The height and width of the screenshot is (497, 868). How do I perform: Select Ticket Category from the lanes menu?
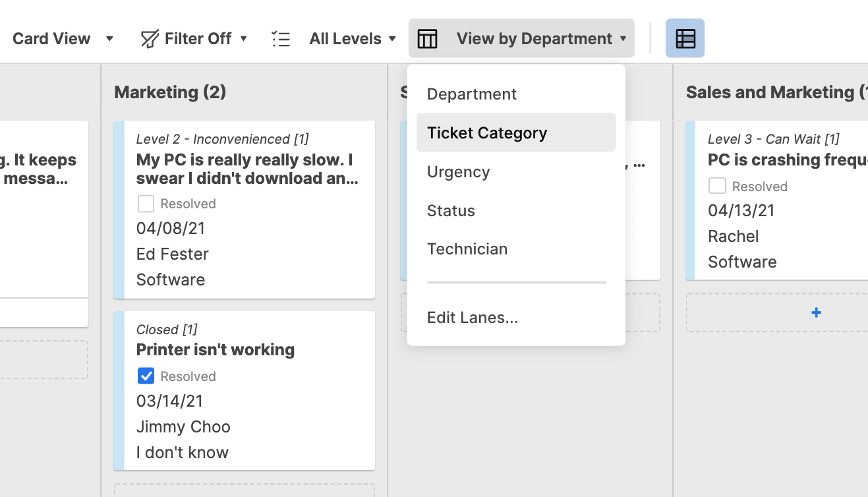click(x=486, y=132)
